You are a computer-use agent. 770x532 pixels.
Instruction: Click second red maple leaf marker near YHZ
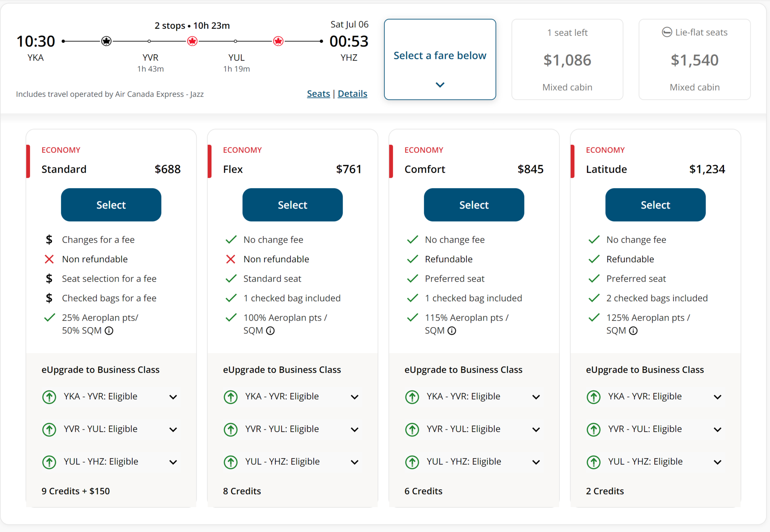click(278, 41)
